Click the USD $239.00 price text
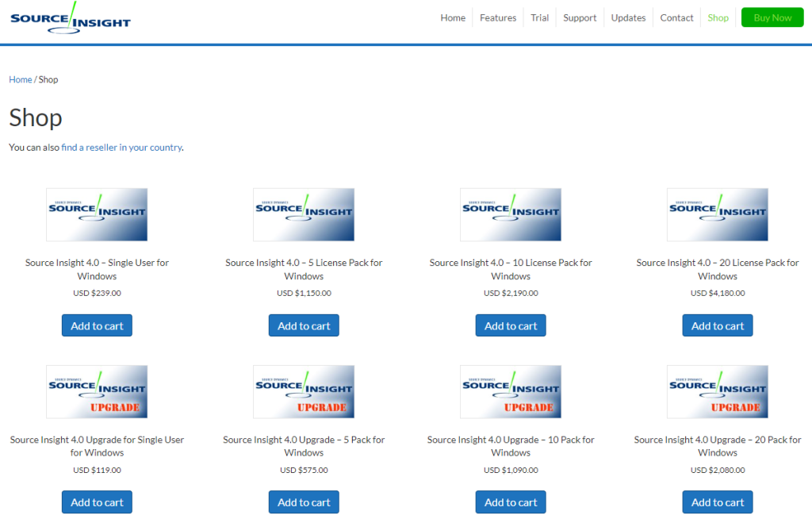The image size is (812, 519). pyautogui.click(x=97, y=293)
